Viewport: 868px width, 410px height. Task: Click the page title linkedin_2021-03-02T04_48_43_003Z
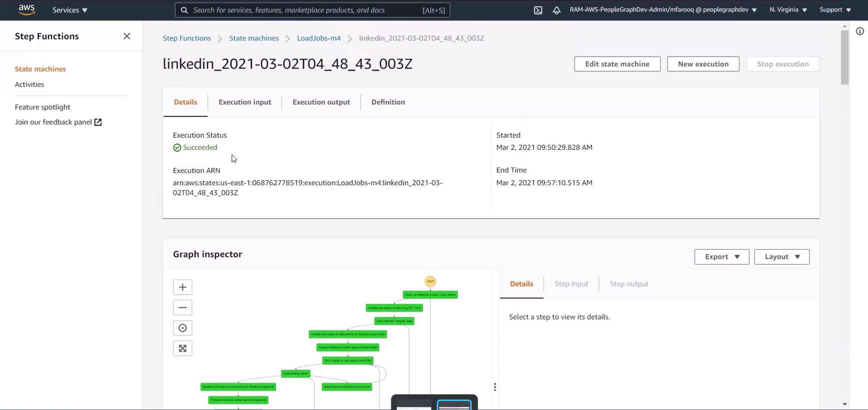tap(288, 64)
